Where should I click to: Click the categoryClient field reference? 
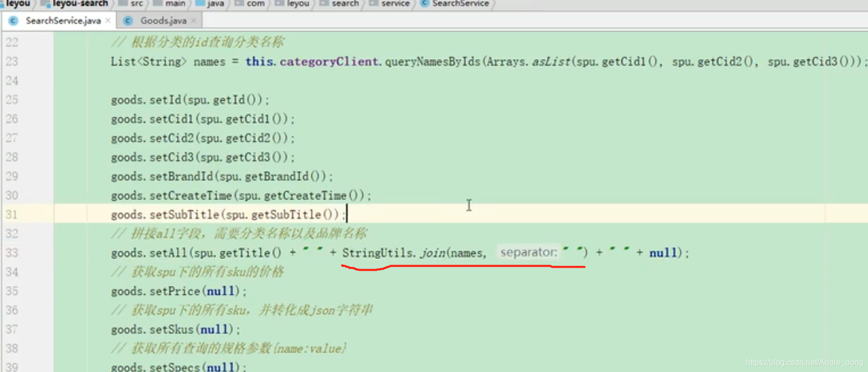coord(329,61)
